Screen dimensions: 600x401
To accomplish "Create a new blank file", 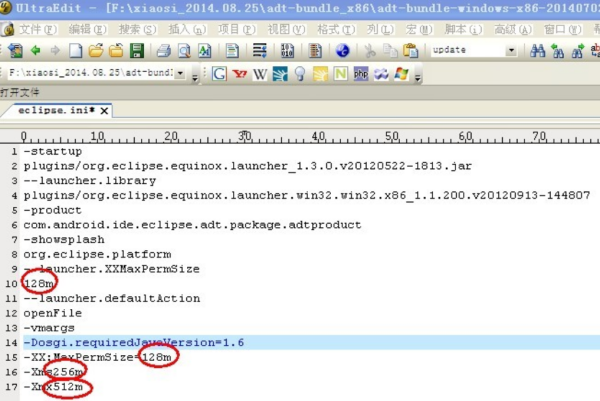I will (75, 51).
